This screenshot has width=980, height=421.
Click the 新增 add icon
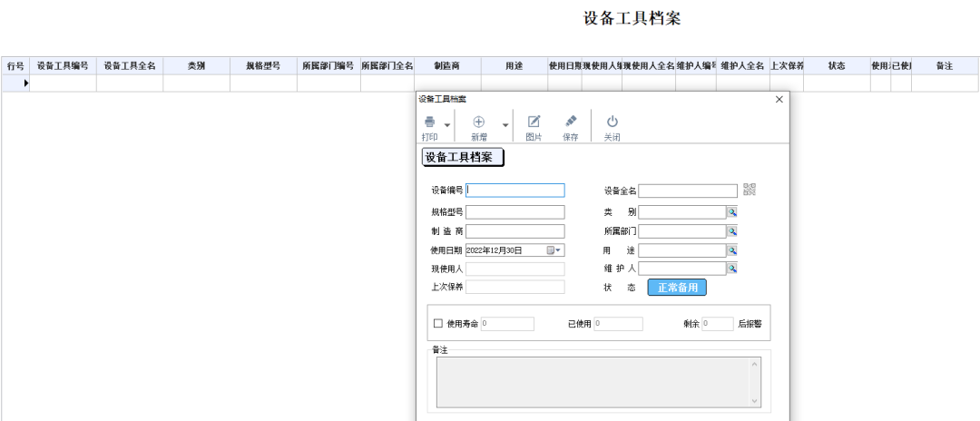479,122
